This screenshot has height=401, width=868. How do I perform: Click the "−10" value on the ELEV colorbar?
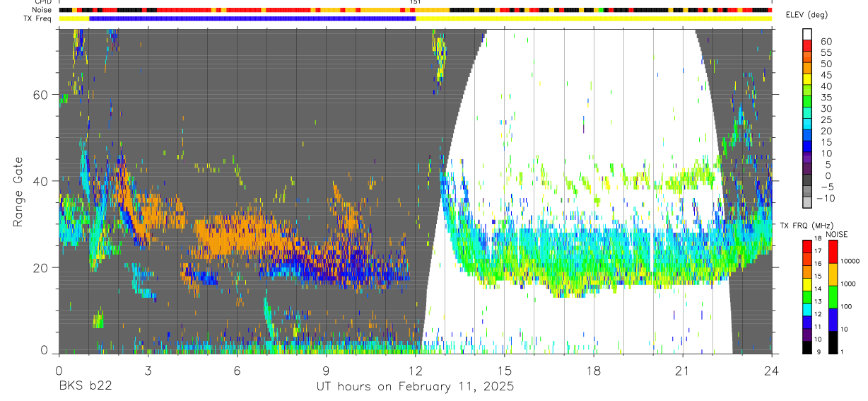click(x=825, y=199)
